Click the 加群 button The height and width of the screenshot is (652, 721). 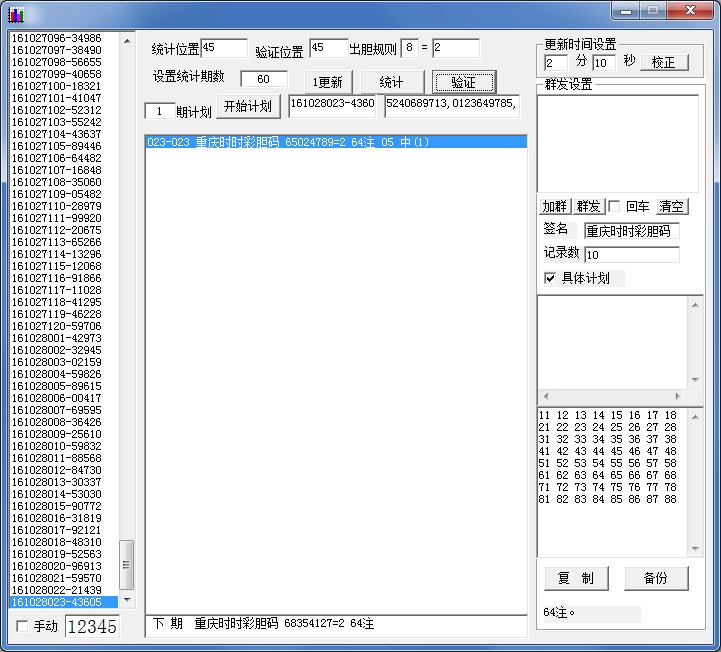[555, 206]
